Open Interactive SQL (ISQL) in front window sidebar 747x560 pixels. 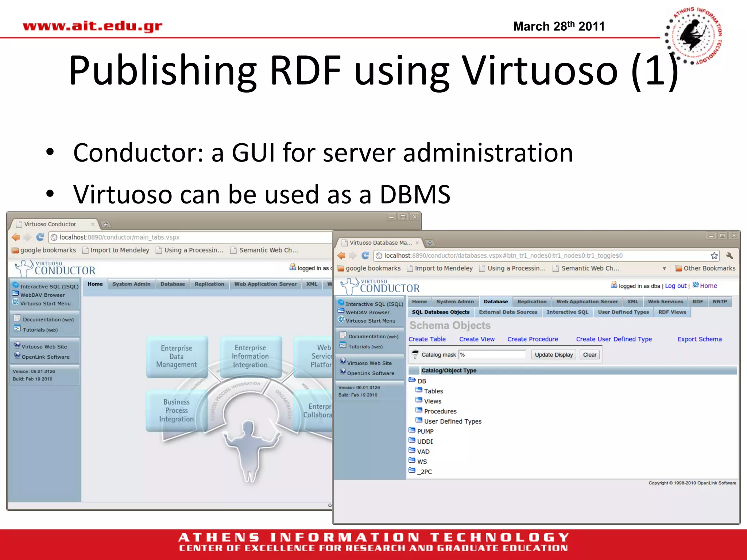click(x=374, y=304)
